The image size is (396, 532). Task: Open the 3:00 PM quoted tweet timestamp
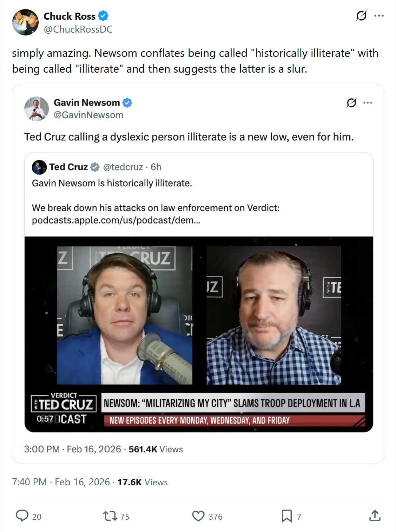(x=72, y=449)
